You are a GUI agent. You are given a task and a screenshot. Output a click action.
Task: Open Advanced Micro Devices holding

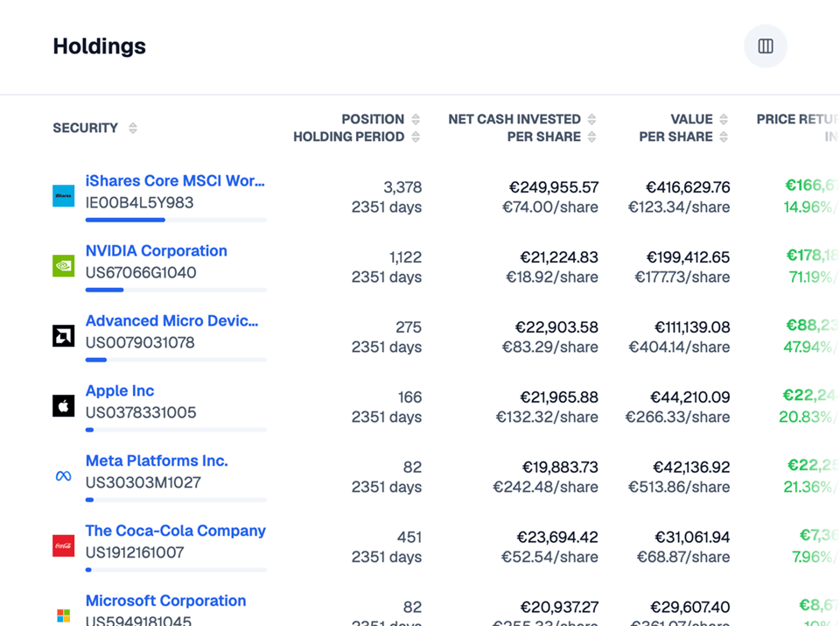(172, 320)
